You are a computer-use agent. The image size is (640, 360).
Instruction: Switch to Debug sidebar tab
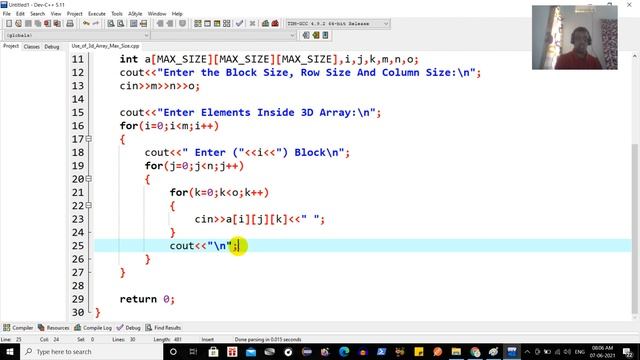tap(52, 47)
